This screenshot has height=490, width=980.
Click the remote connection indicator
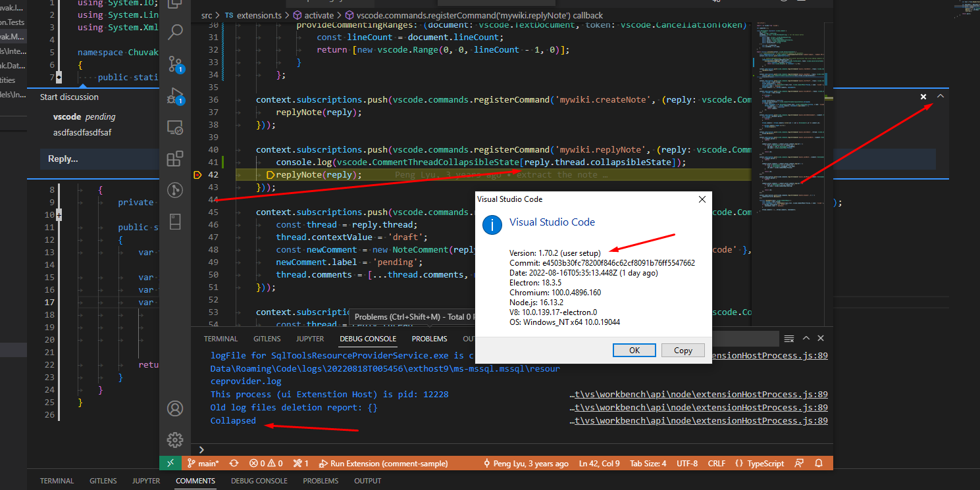[170, 463]
